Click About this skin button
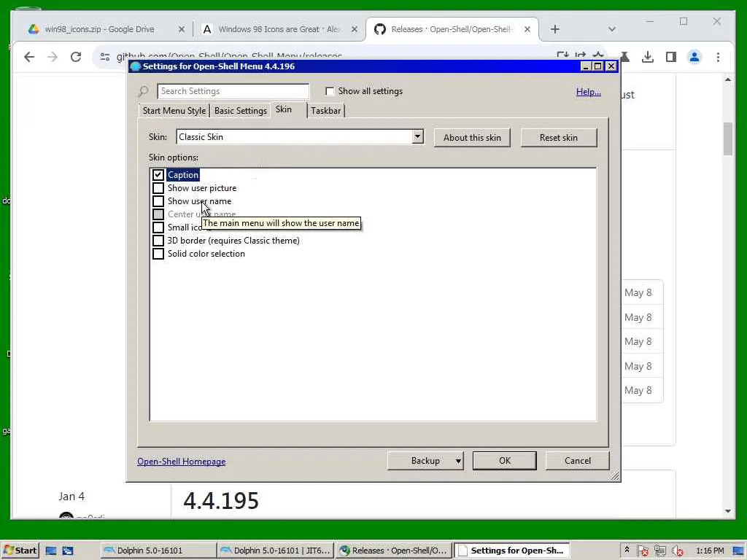The height and width of the screenshot is (560, 747). click(x=472, y=138)
